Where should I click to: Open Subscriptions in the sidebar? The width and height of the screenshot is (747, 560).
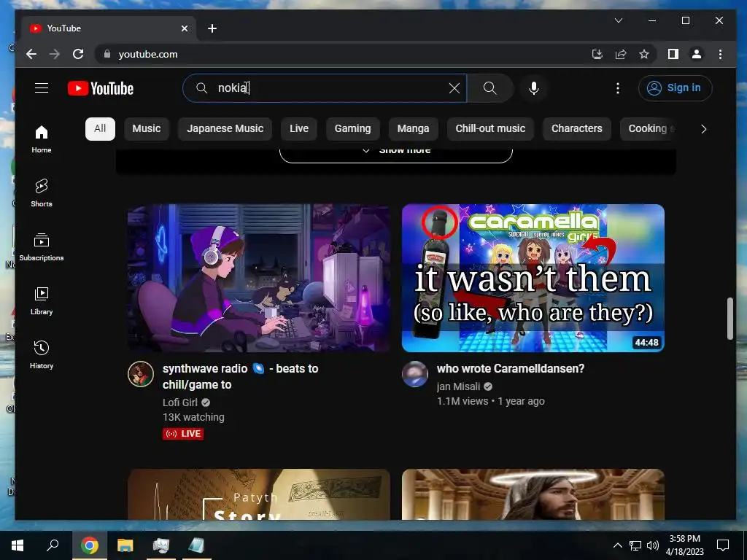[42, 247]
